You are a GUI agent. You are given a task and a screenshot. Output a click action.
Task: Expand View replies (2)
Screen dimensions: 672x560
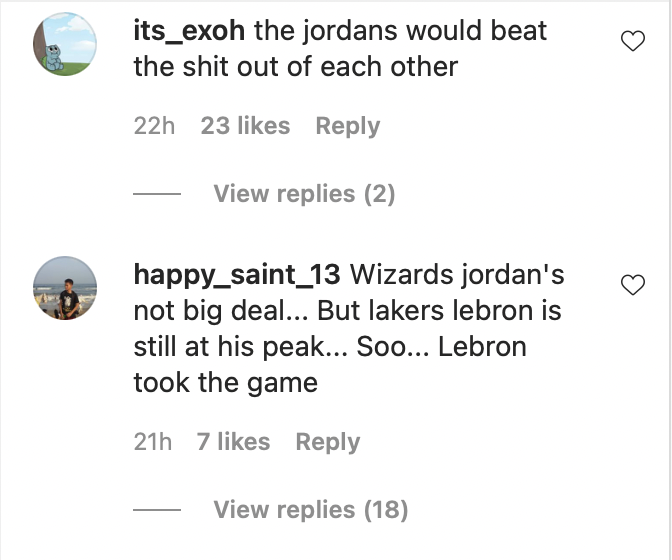click(304, 194)
